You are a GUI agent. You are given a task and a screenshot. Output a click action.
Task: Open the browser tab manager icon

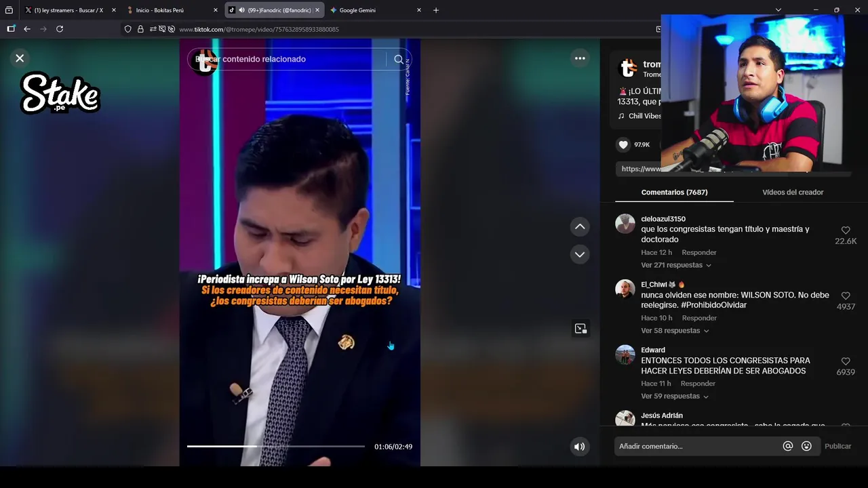tap(9, 10)
